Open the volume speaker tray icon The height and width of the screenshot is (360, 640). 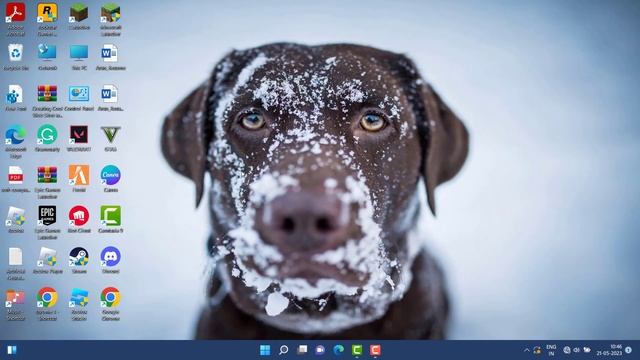(576, 350)
